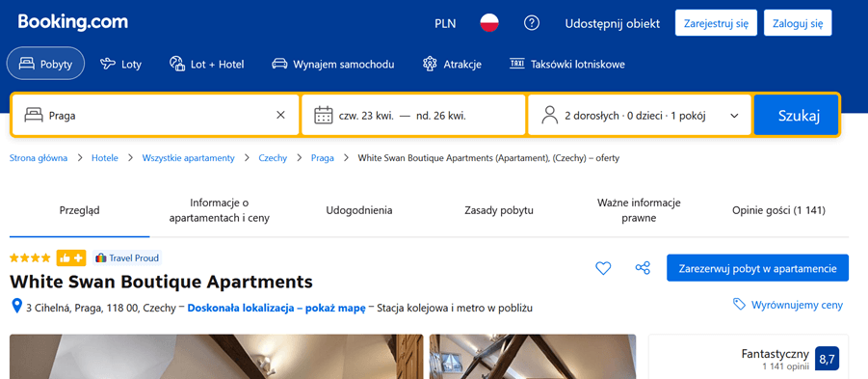
Task: Click the bed icon in destination field
Action: [x=34, y=116]
